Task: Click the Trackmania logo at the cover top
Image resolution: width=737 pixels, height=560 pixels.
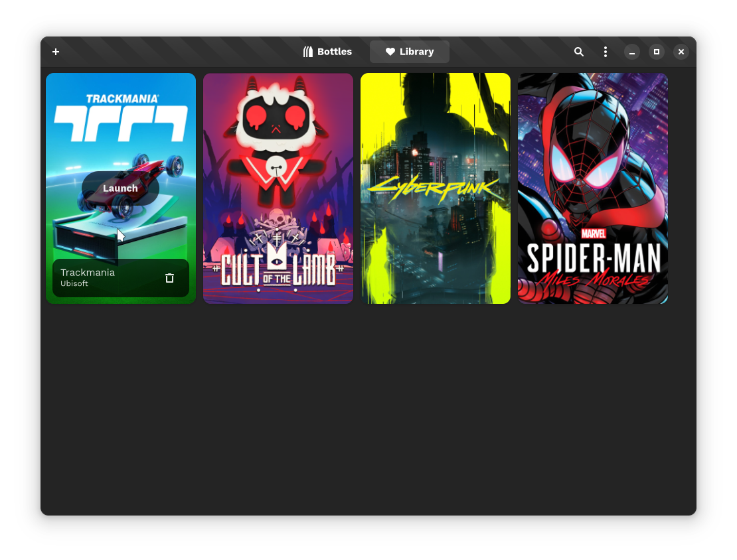Action: [x=121, y=118]
